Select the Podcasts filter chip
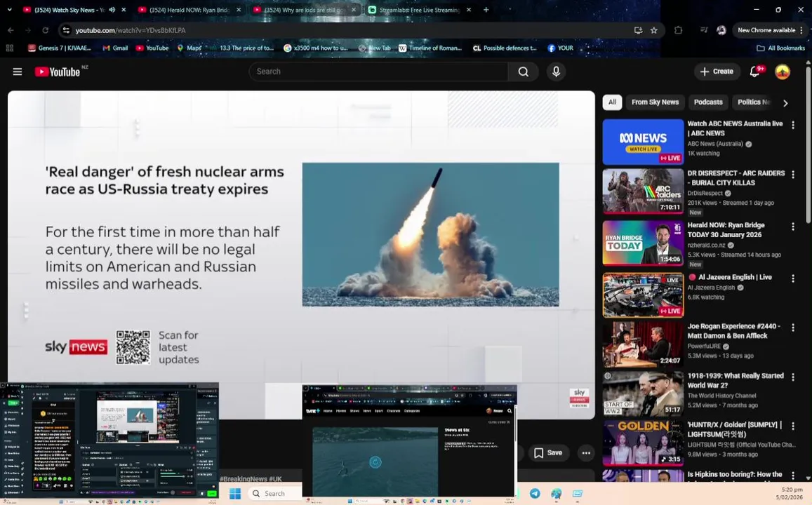Viewport: 812px width, 505px height. 708,102
